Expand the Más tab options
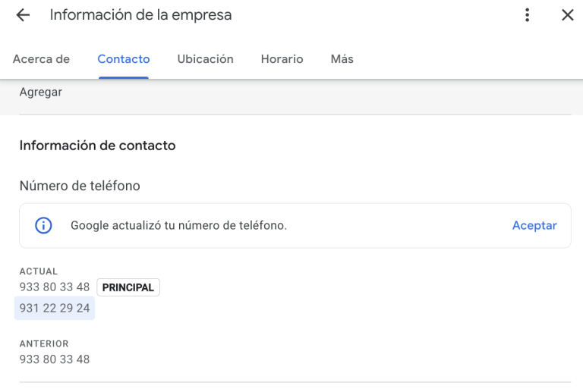 342,59
